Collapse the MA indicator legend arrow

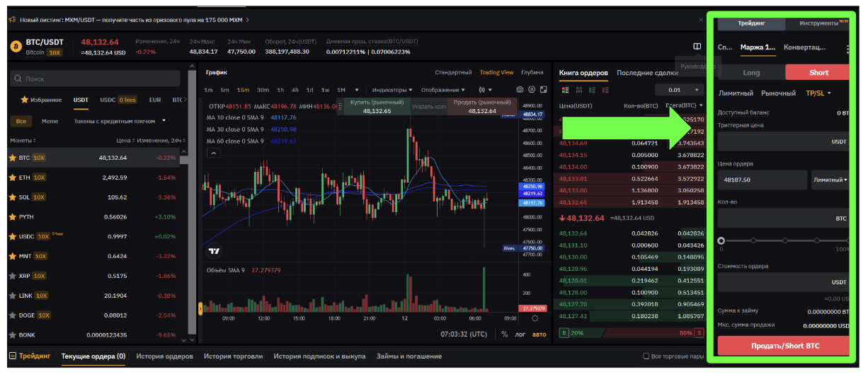213,153
